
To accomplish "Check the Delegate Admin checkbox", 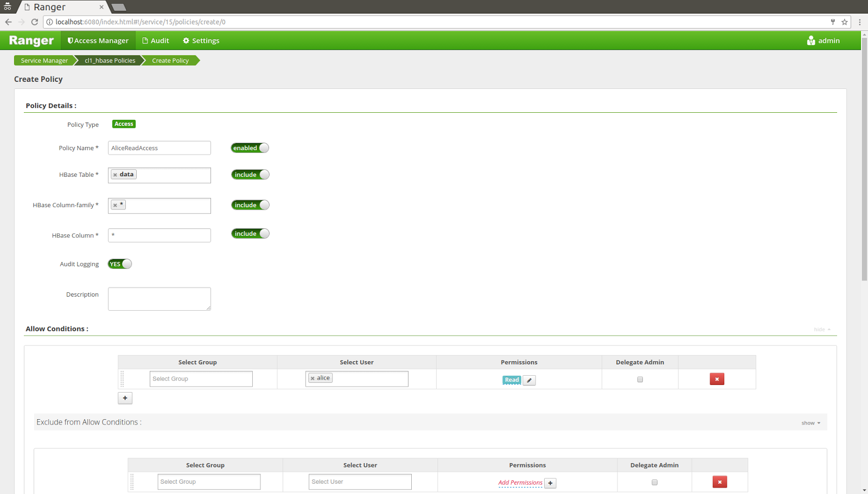I will [x=640, y=380].
